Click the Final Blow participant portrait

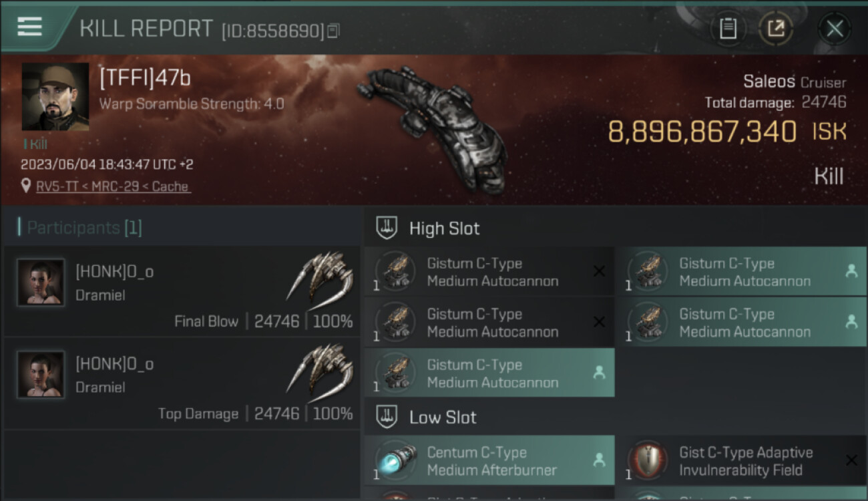point(41,283)
